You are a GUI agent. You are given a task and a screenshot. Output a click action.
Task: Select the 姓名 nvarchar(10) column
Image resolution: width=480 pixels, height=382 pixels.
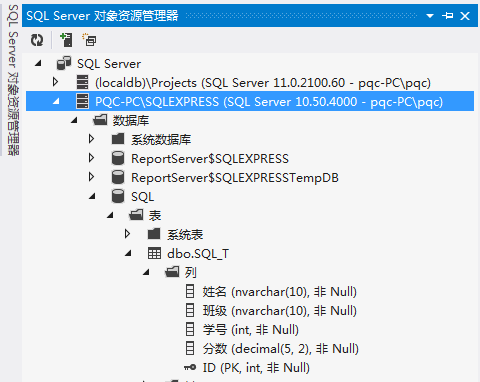pos(279,292)
